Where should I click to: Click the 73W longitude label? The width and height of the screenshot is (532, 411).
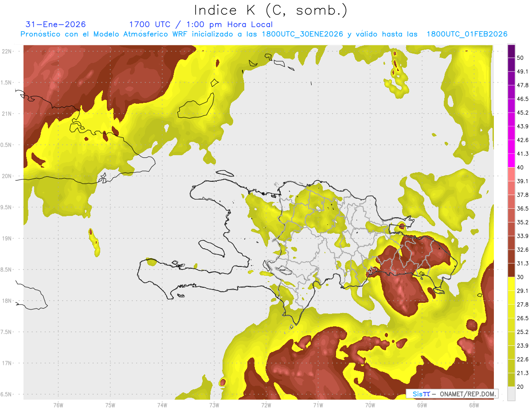(x=214, y=405)
